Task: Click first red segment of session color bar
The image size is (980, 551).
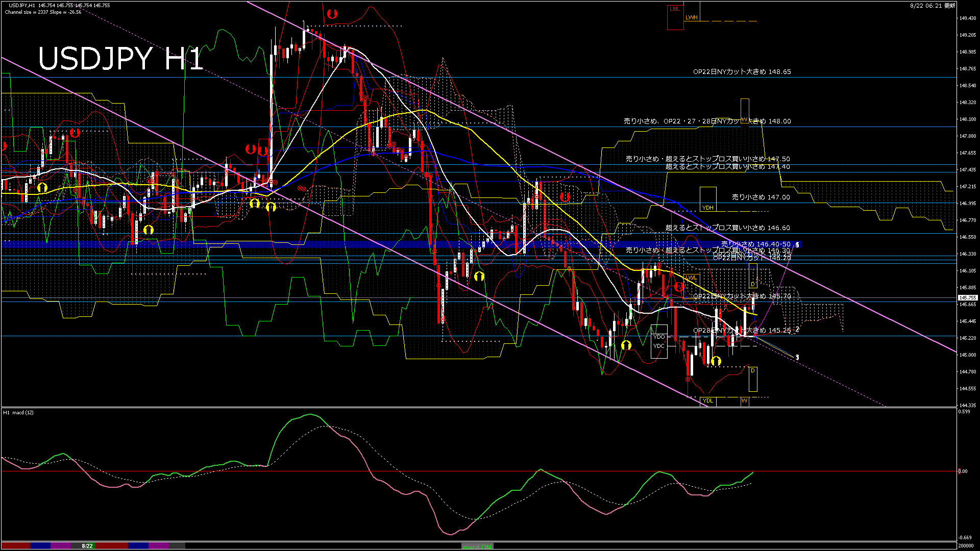Action: click(15, 546)
